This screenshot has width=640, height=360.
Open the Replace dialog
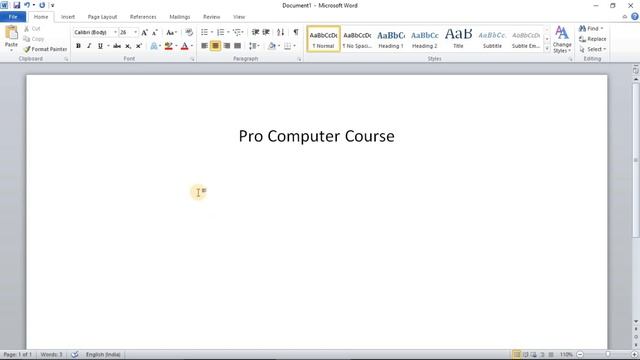tap(593, 39)
